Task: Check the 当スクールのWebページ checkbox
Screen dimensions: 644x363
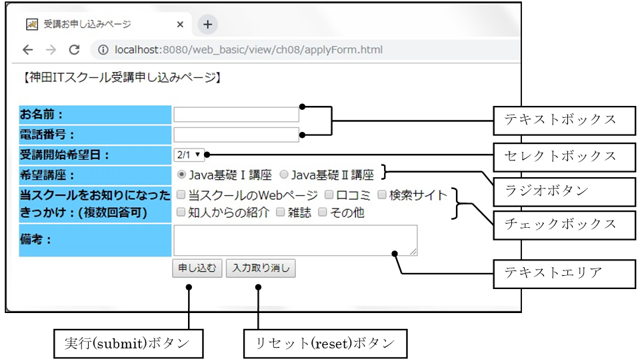Action: click(x=181, y=195)
